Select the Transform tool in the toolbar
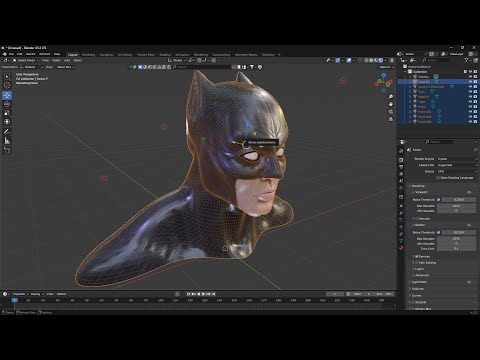The image size is (480, 360). click(7, 122)
